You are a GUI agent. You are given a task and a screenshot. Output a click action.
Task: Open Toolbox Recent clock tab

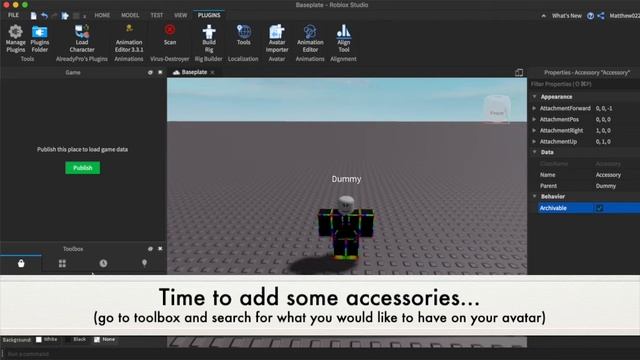[103, 263]
